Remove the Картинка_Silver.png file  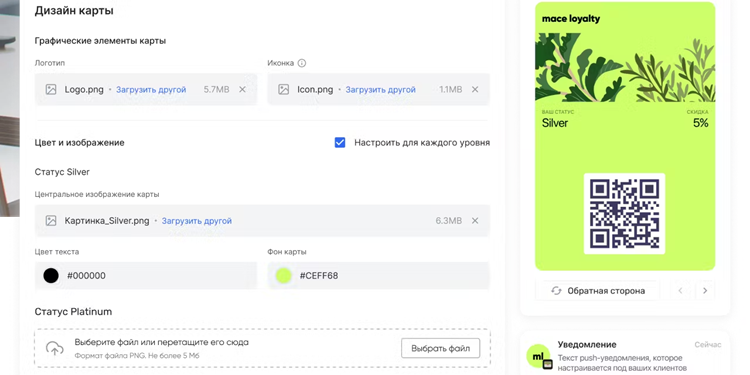pos(475,221)
